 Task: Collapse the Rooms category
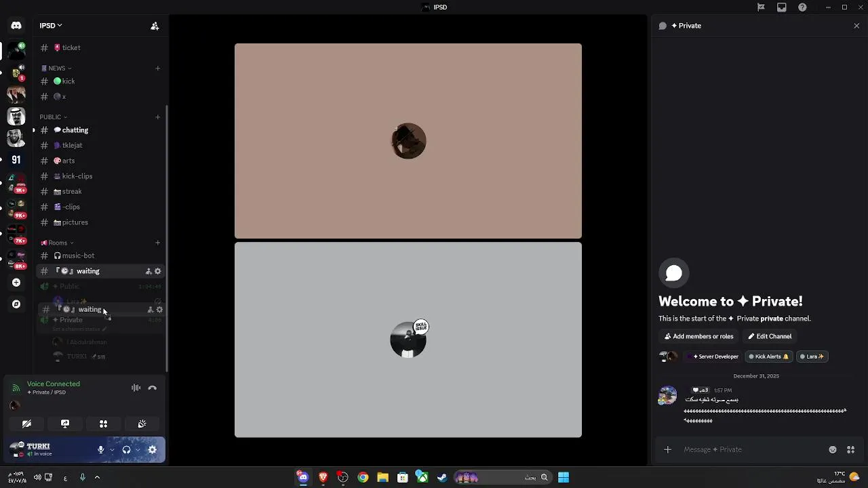[57, 243]
